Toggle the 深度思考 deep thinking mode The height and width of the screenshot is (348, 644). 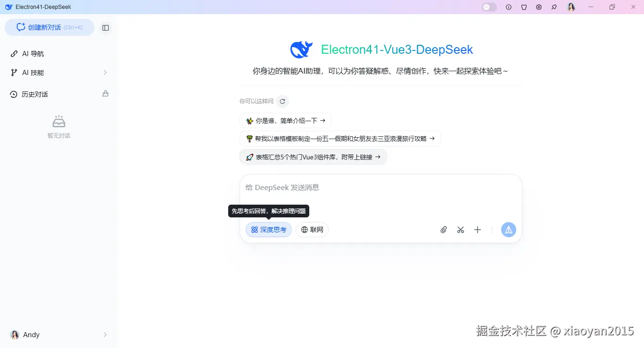268,230
